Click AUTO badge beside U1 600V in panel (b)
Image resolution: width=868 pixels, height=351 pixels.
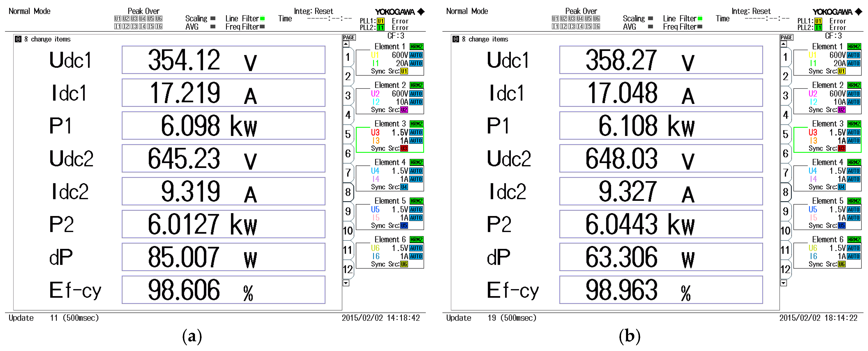click(854, 55)
